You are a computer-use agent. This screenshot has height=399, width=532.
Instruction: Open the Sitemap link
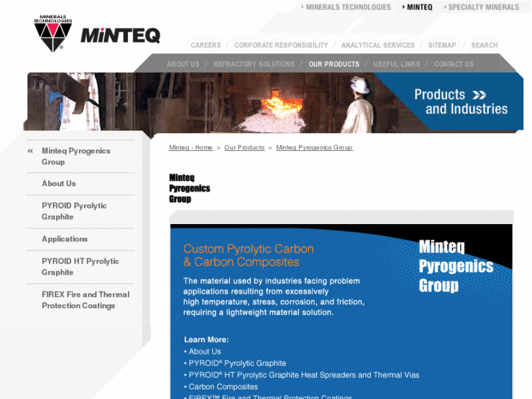pos(442,45)
